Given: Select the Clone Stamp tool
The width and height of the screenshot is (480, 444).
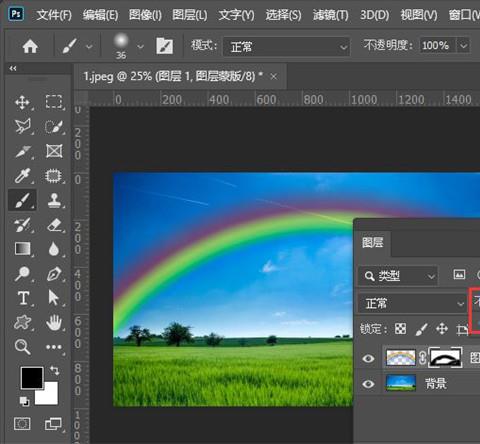Looking at the screenshot, I should pyautogui.click(x=54, y=200).
